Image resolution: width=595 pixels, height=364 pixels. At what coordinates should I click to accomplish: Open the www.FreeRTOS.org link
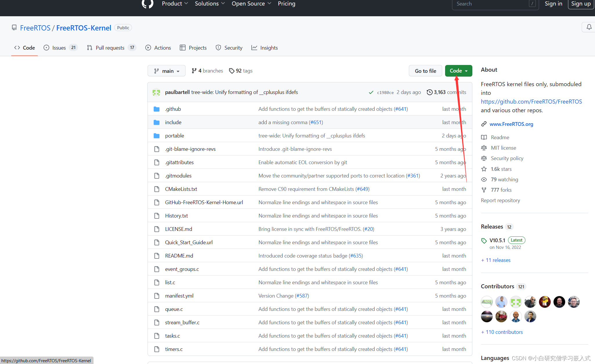tap(511, 124)
